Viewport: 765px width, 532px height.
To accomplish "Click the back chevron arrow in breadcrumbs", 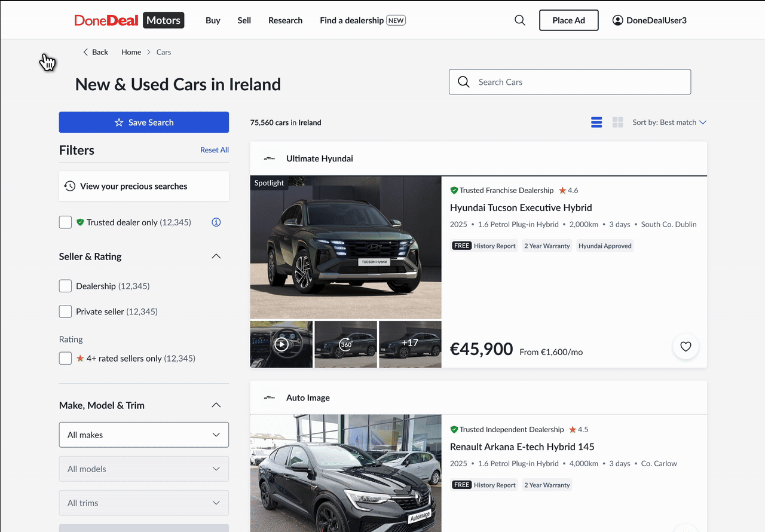I will click(x=85, y=52).
